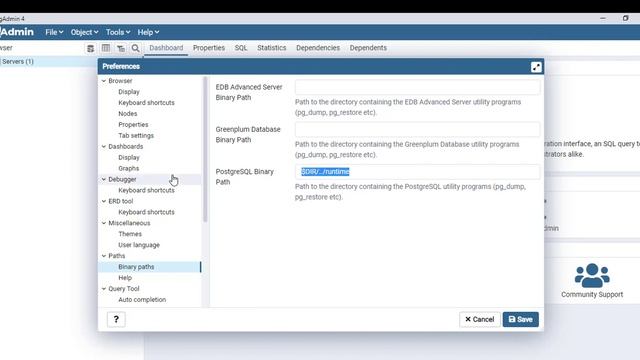The image size is (640, 360).
Task: Click the PostgreSQL Binary Path field
Action: 418,172
